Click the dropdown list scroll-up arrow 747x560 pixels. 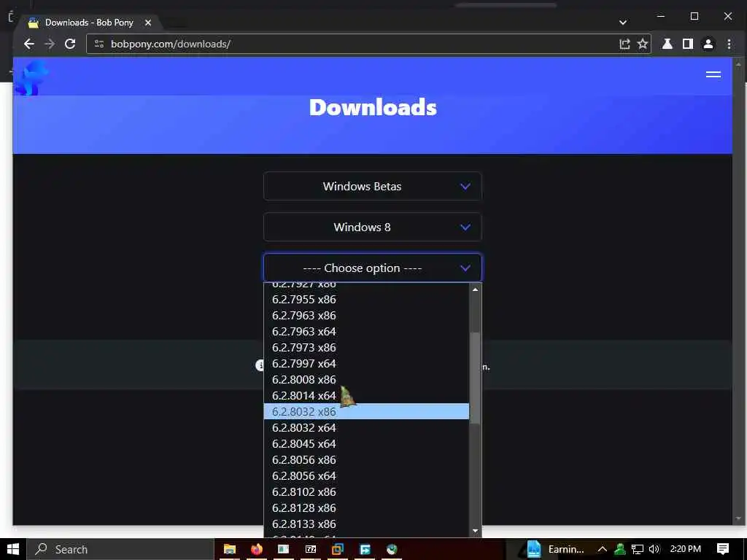(x=475, y=289)
